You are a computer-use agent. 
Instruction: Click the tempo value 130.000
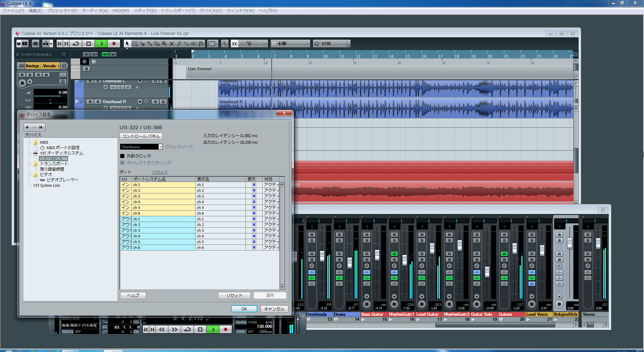point(264,326)
